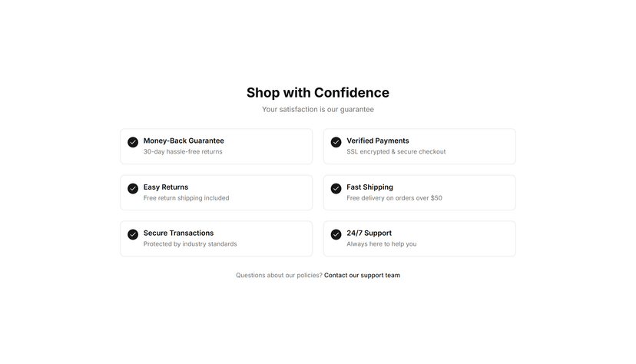Click Protected by industry standards text
The height and width of the screenshot is (364, 636).
[190, 244]
